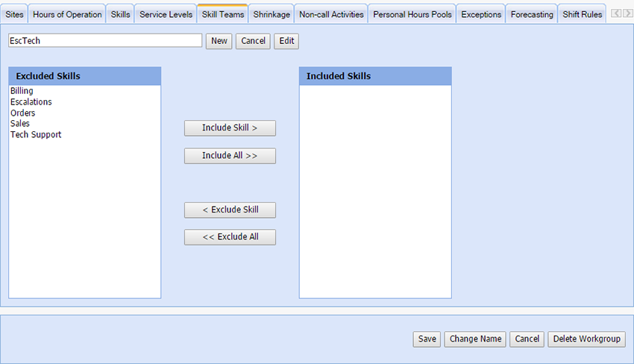
Task: Save the skill team settings
Action: tap(427, 339)
